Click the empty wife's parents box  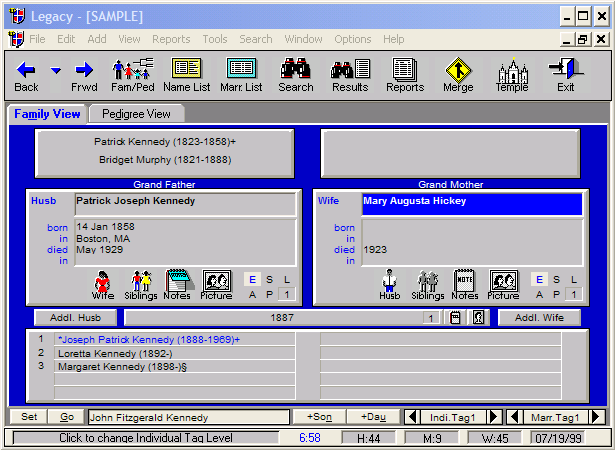[450, 153]
